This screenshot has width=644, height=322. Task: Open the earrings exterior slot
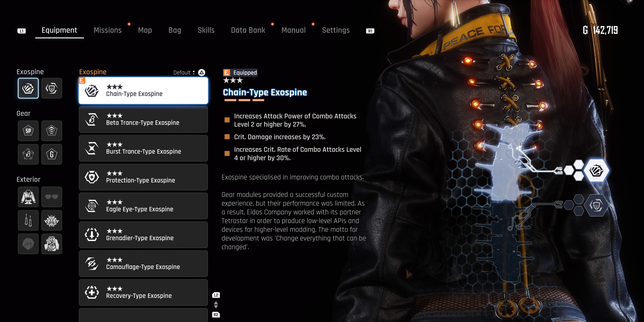28,220
